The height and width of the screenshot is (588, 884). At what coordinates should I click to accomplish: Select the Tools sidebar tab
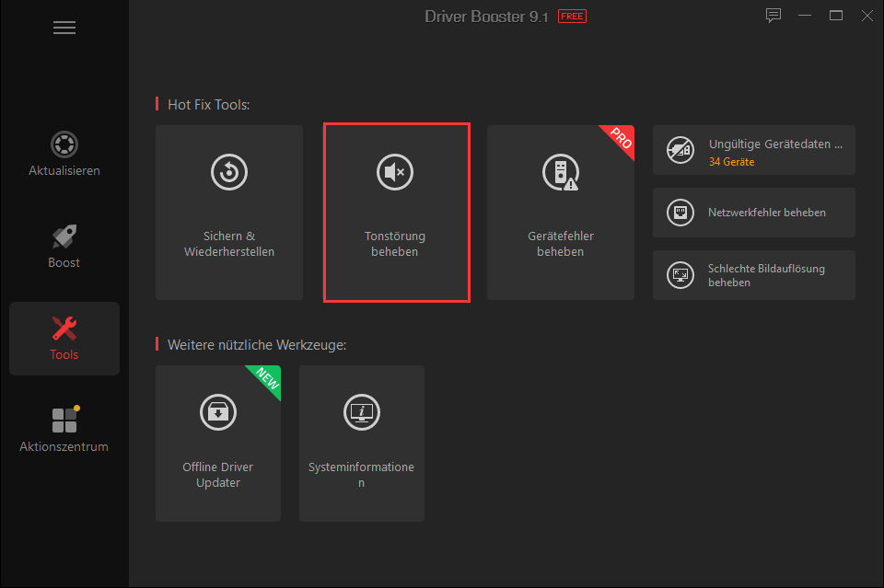coord(64,339)
